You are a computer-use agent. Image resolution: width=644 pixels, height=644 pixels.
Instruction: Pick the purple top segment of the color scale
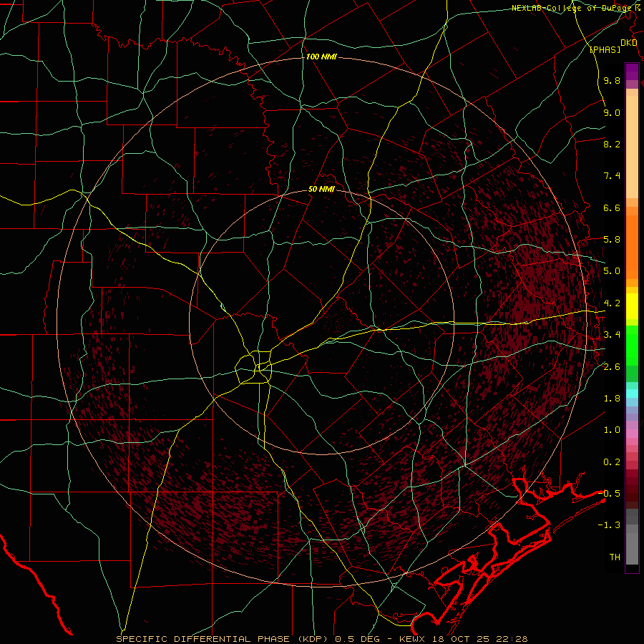pyautogui.click(x=632, y=72)
